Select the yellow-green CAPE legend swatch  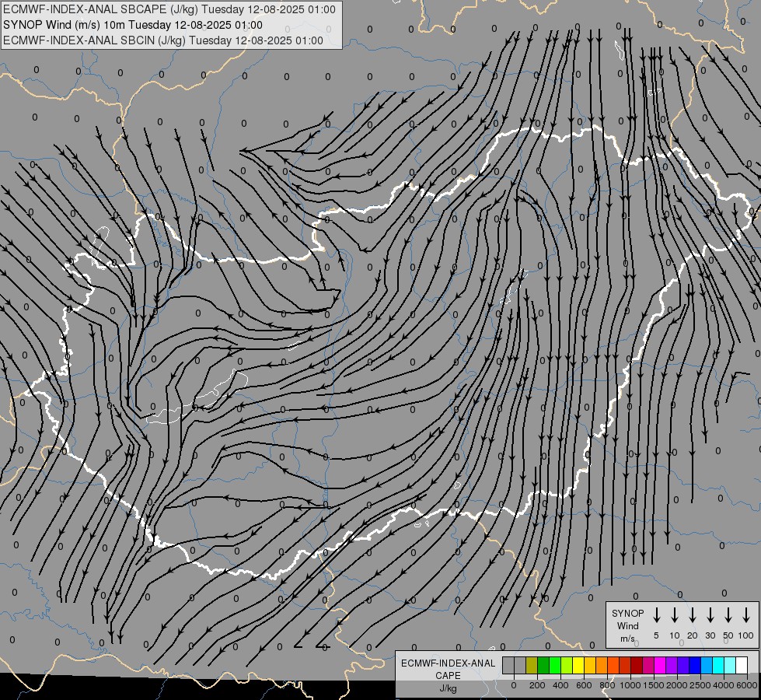[567, 665]
